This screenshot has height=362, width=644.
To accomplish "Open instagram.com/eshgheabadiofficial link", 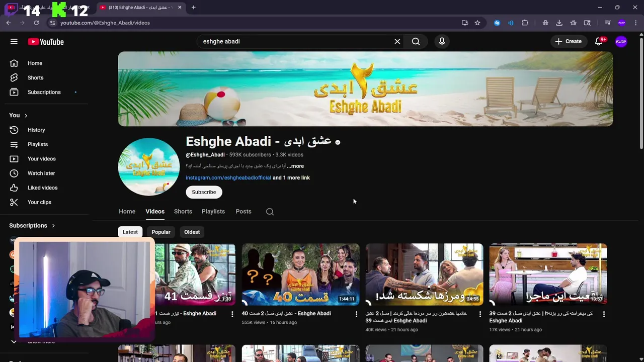I will tap(228, 177).
